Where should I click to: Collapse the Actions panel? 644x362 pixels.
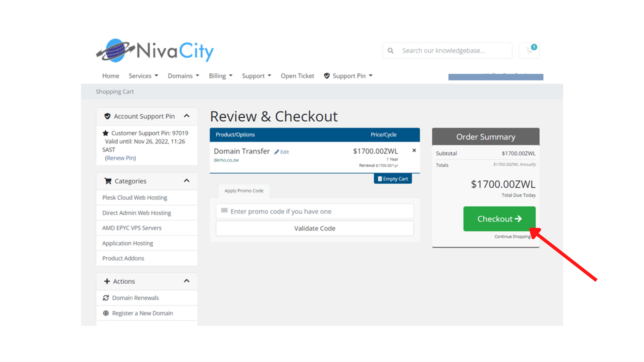pos(187,281)
